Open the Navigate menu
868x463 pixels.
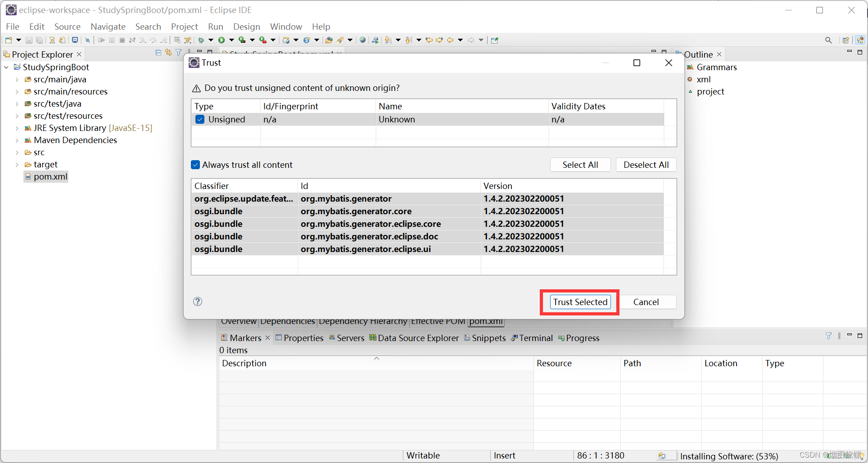(108, 27)
